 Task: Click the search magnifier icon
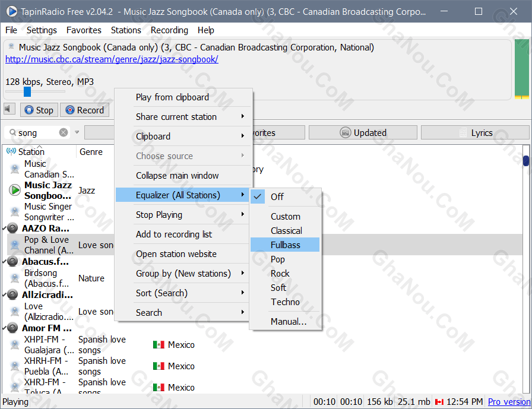pos(12,132)
